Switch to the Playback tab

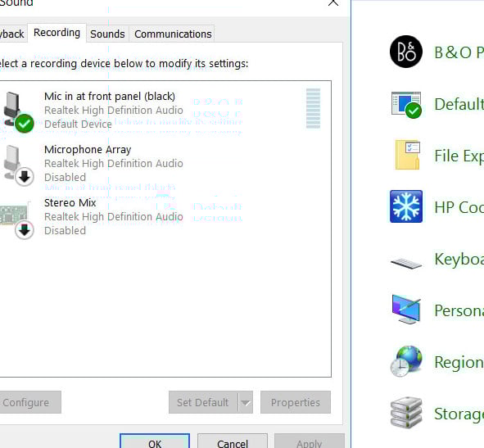point(12,34)
